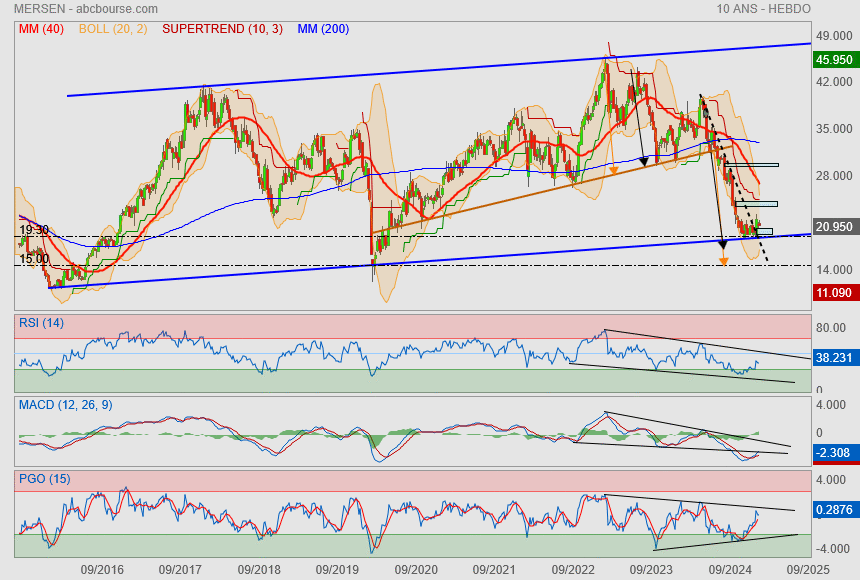860x580 pixels.
Task: Click the orange triangle marker near 09/2022
Action: tap(613, 171)
